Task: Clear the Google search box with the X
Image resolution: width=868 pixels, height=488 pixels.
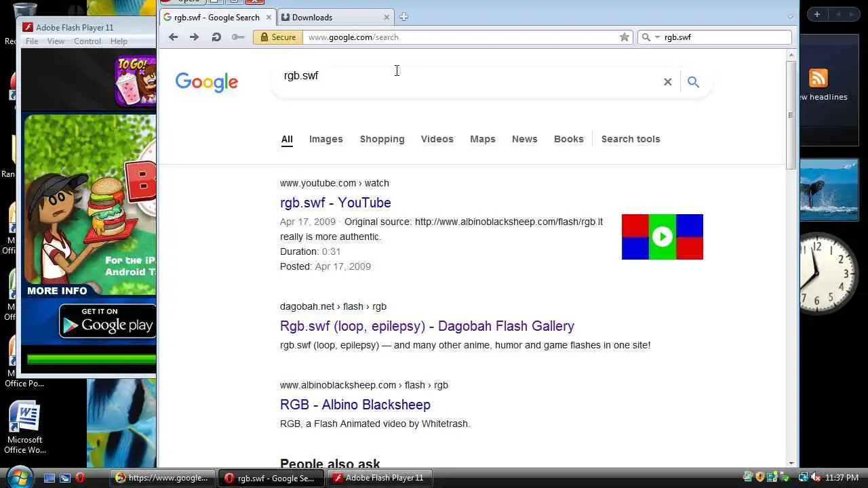Action: [x=667, y=82]
